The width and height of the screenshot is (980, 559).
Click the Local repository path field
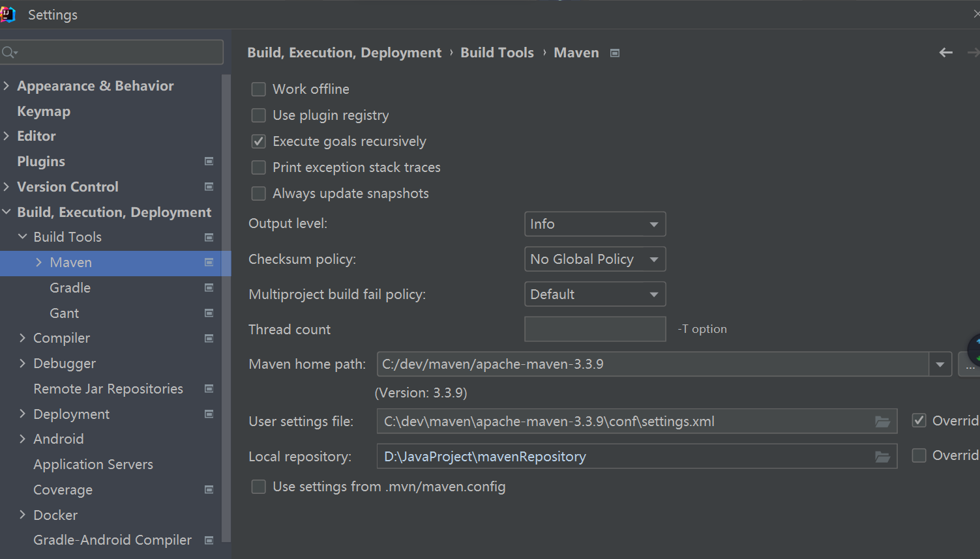tap(637, 456)
